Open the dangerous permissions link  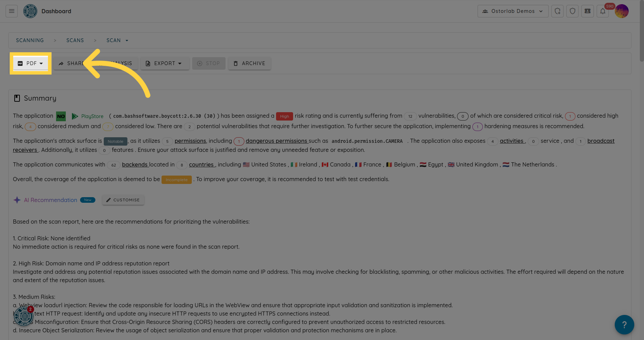(x=276, y=141)
